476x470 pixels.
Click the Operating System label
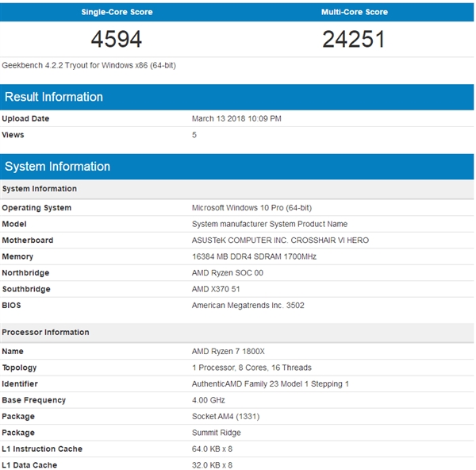pyautogui.click(x=36, y=208)
